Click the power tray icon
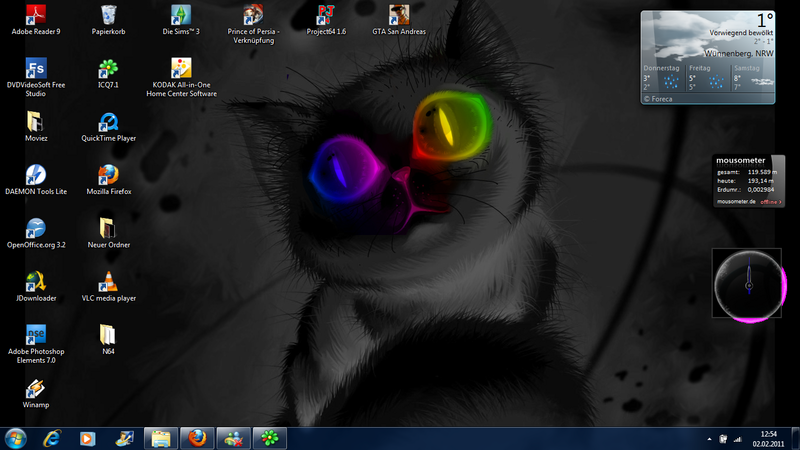The height and width of the screenshot is (450, 800). click(x=723, y=439)
